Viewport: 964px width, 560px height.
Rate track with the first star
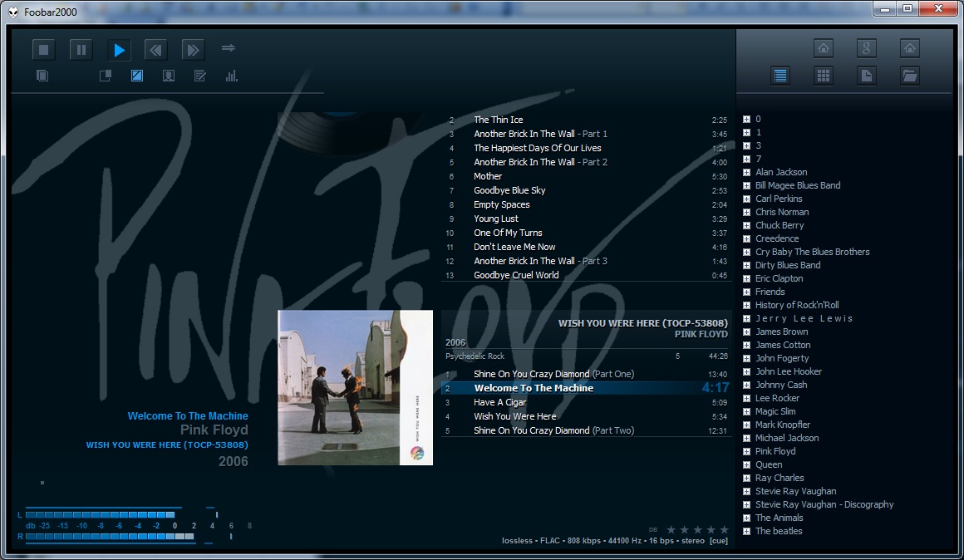coord(671,529)
